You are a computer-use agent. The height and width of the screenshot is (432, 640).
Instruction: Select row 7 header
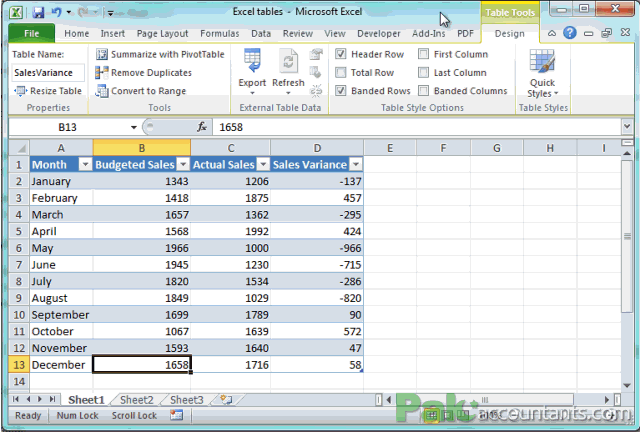(x=19, y=265)
